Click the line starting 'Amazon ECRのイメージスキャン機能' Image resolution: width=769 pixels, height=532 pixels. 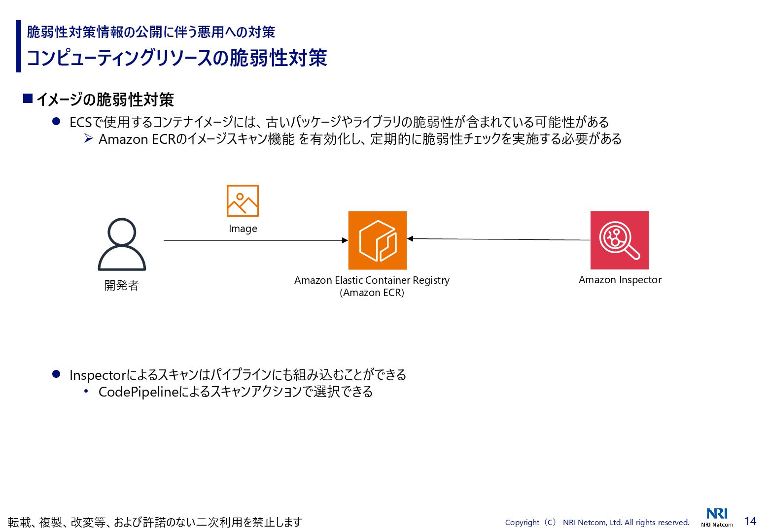point(360,139)
